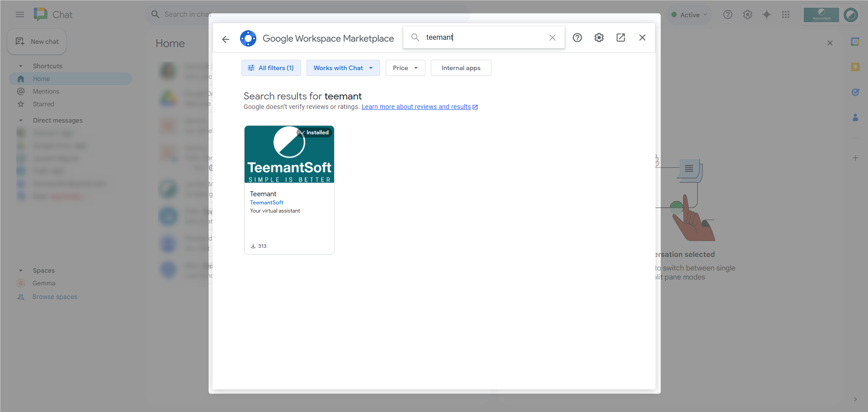
Task: Open the Chat main menu hamburger
Action: click(x=20, y=14)
